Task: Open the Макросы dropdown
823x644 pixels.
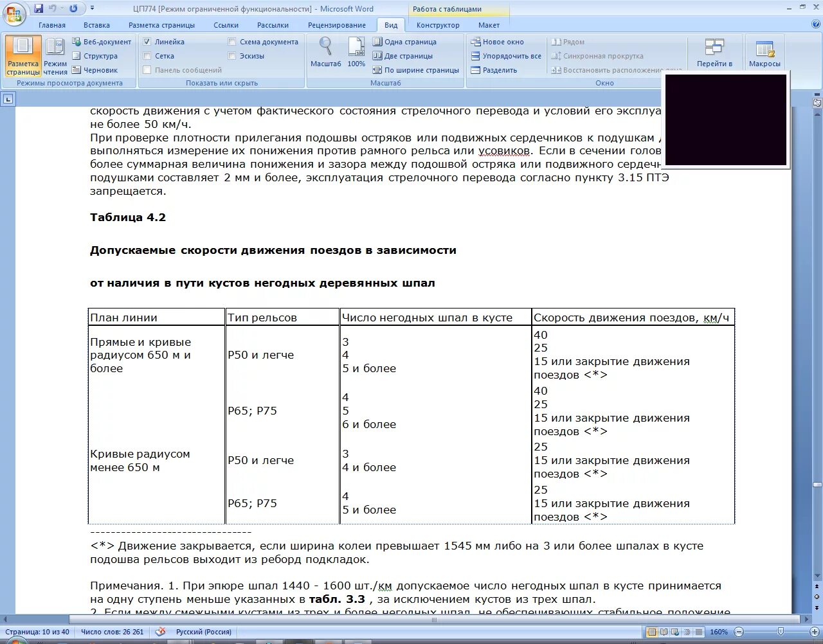Action: point(764,53)
